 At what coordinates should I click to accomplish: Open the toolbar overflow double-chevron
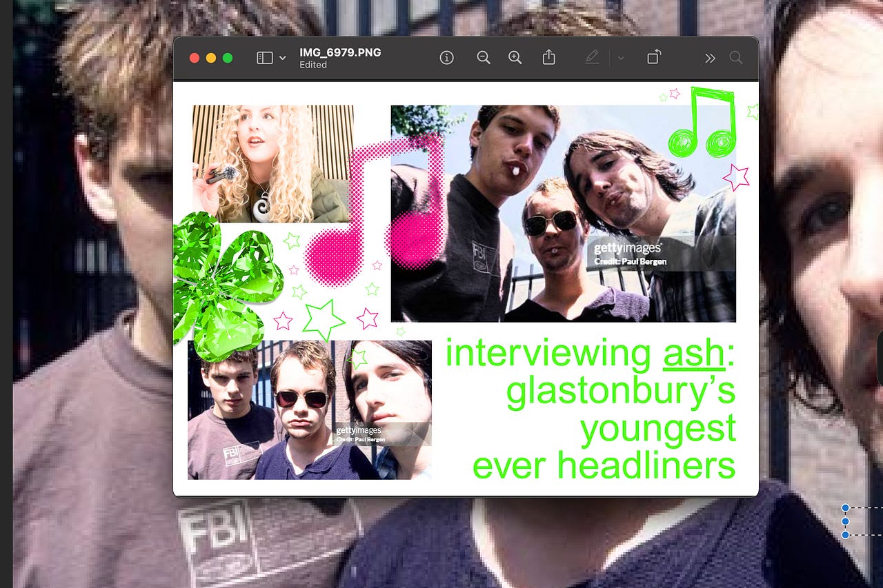(710, 58)
